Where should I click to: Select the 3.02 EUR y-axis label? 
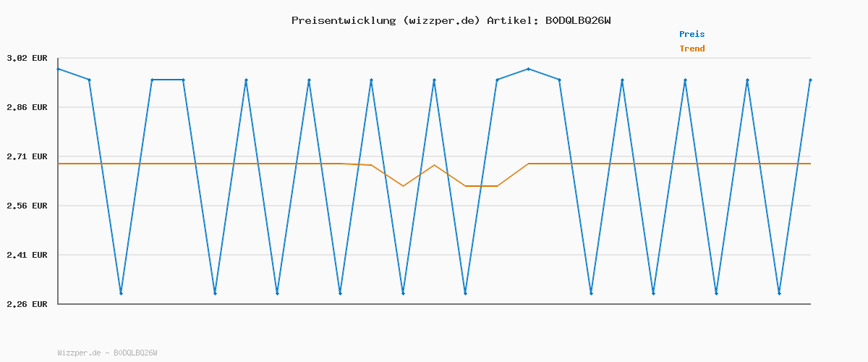(27, 58)
